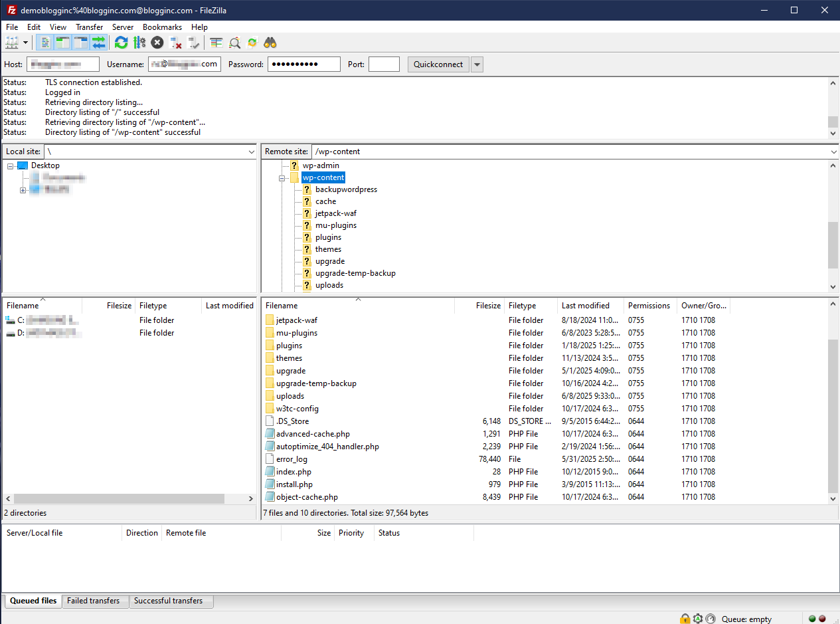The height and width of the screenshot is (624, 840).
Task: Sort remote files by Last modified
Action: (590, 306)
